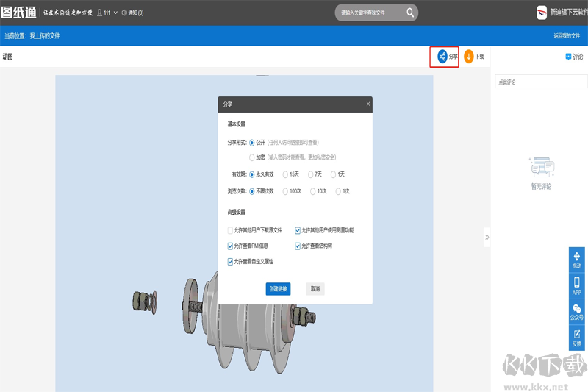Uncheck 允许查看PMI信息 checkbox
This screenshot has height=392, width=588.
[230, 246]
